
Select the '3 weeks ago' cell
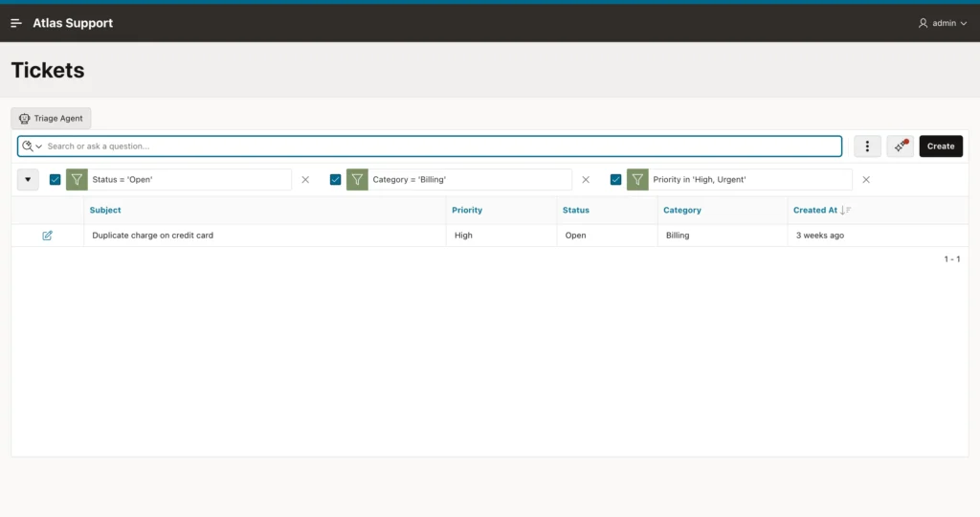(x=879, y=236)
